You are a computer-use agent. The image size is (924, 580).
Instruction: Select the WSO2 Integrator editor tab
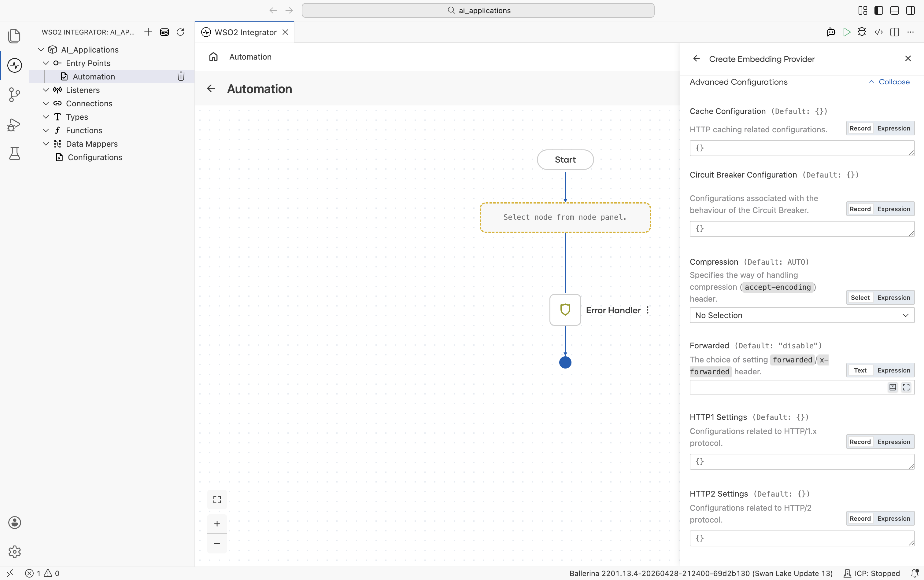(245, 32)
